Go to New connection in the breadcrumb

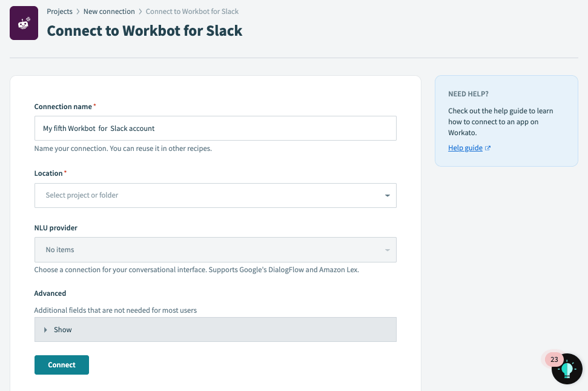[109, 12]
